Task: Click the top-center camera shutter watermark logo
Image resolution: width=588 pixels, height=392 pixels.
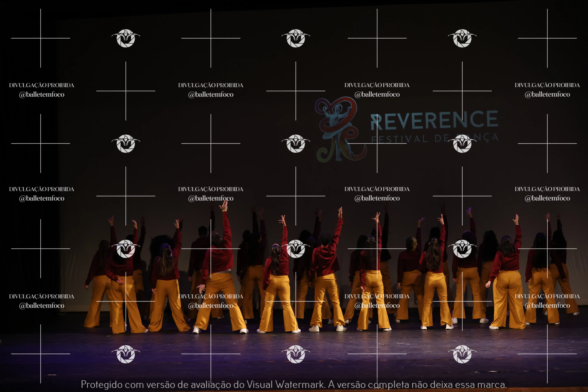Action: click(296, 38)
